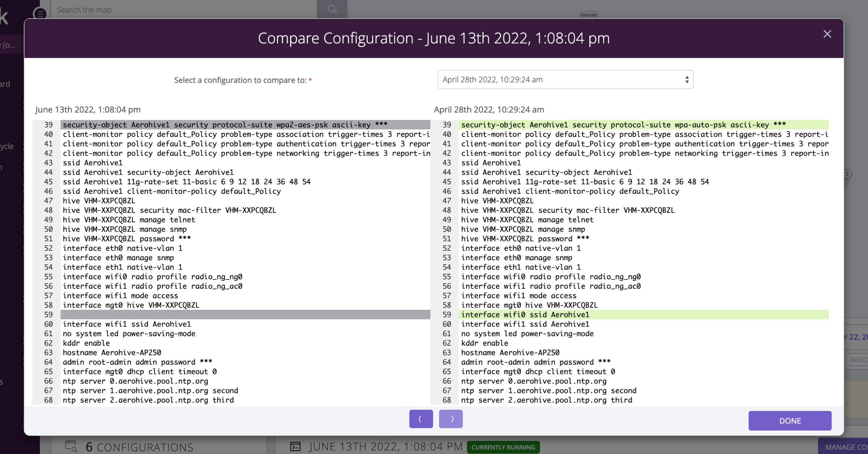The width and height of the screenshot is (868, 454).
Task: Focus the Search the map field
Action: (x=184, y=10)
